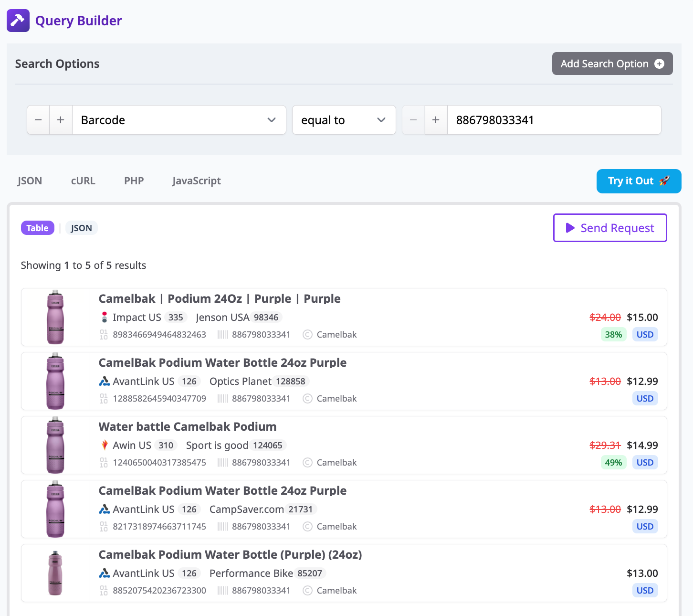Viewport: 693px width, 616px height.
Task: Open the JavaScript tab
Action: tap(197, 181)
